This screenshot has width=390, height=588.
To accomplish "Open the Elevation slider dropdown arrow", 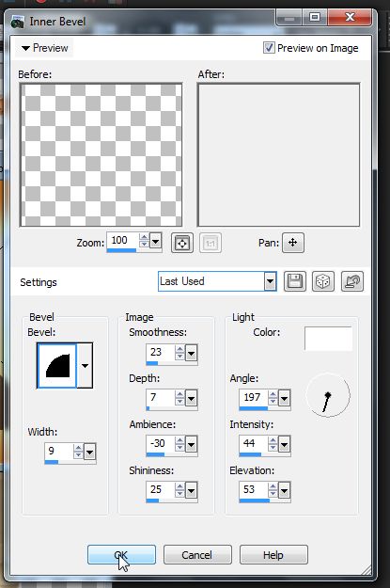I will (x=284, y=490).
